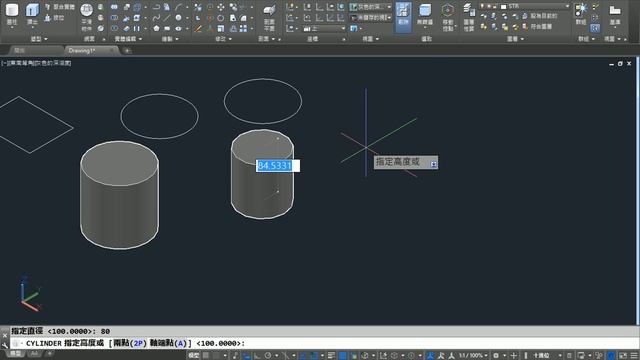Image resolution: width=640 pixels, height=360 pixels.
Task: Toggle polar tracking in status bar
Action: click(x=268, y=356)
